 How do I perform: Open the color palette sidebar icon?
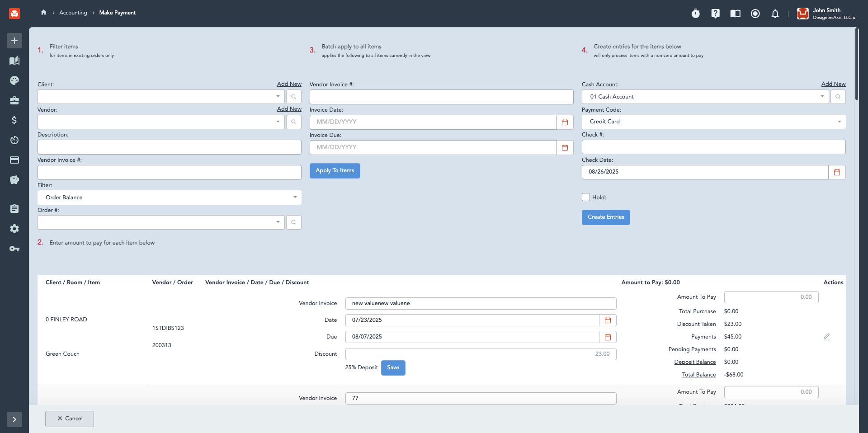(14, 80)
